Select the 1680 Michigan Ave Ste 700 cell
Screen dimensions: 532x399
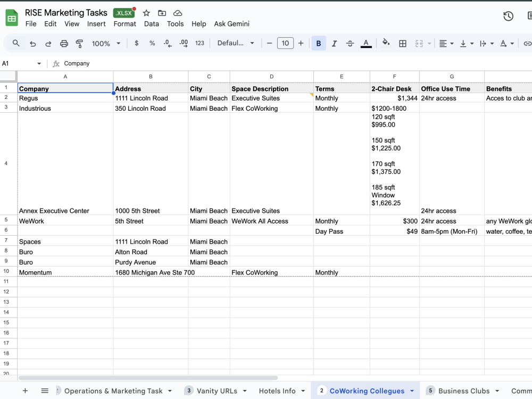pyautogui.click(x=151, y=272)
